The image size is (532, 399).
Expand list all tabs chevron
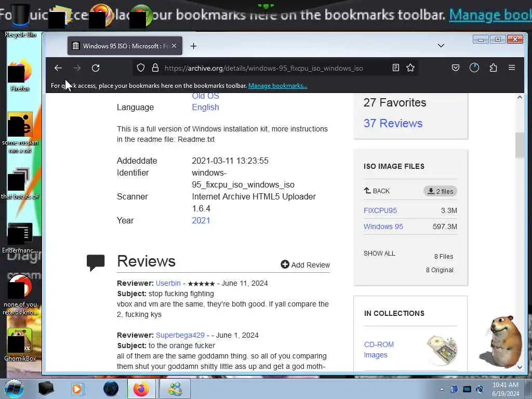tap(441, 46)
